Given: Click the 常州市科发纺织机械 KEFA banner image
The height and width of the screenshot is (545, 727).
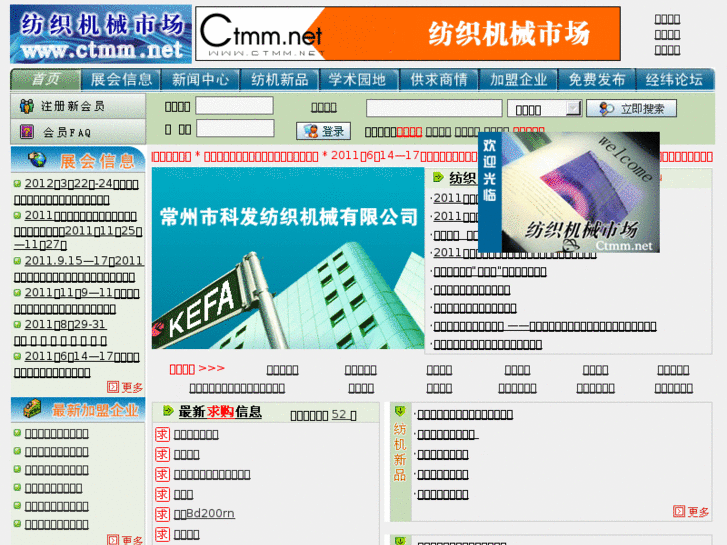Looking at the screenshot, I should [287, 258].
